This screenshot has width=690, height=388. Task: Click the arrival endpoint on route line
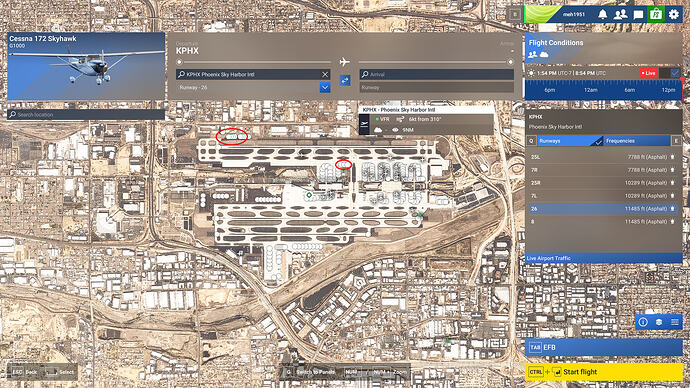[510, 62]
